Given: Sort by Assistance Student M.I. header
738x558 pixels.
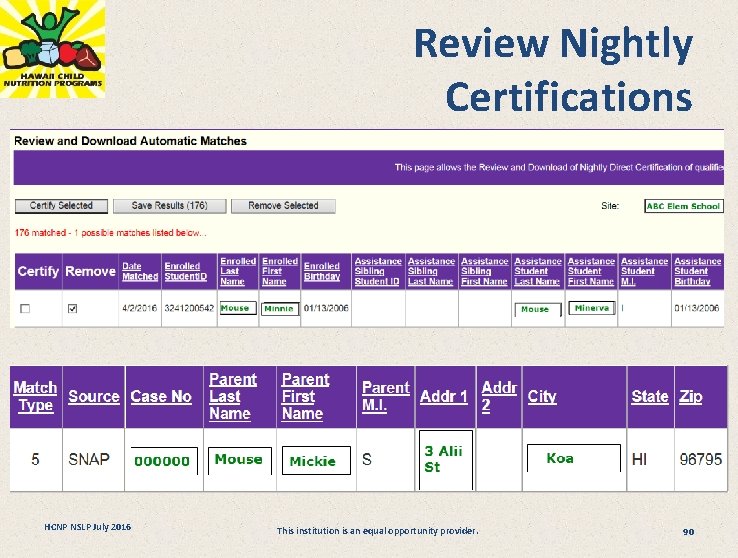Looking at the screenshot, I should [644, 271].
